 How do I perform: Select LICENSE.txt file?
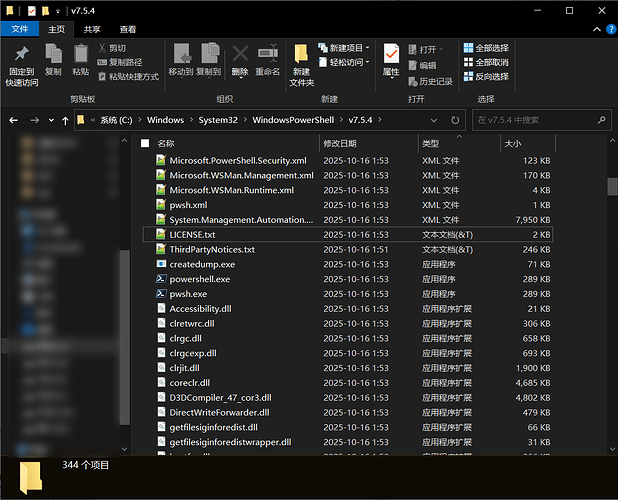point(347,234)
